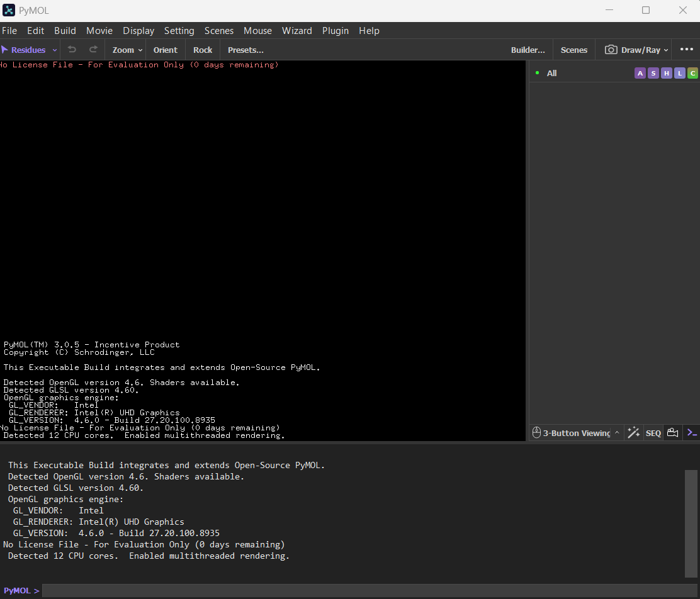Click the L label button for All

(679, 73)
